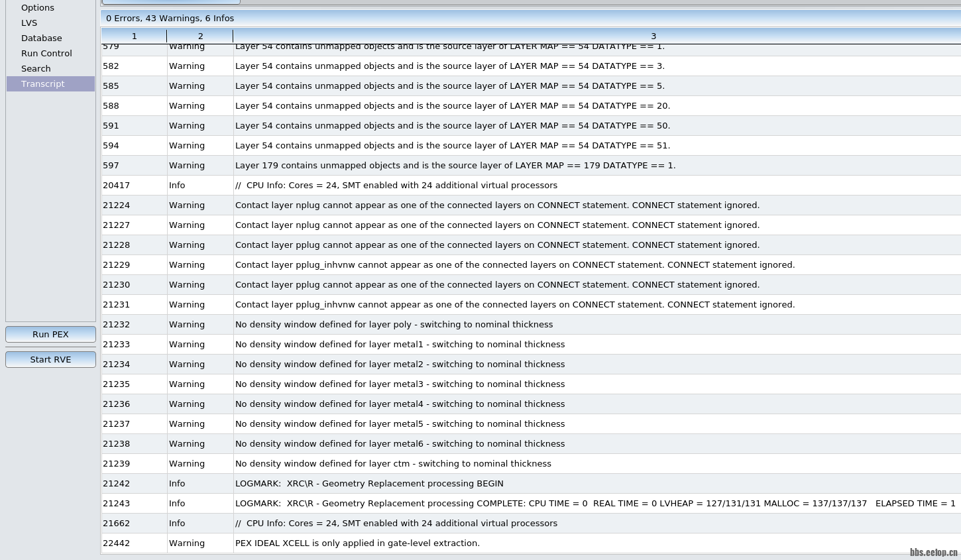The image size is (961, 560).
Task: Click the highlighted Transcript sidebar item
Action: (43, 84)
